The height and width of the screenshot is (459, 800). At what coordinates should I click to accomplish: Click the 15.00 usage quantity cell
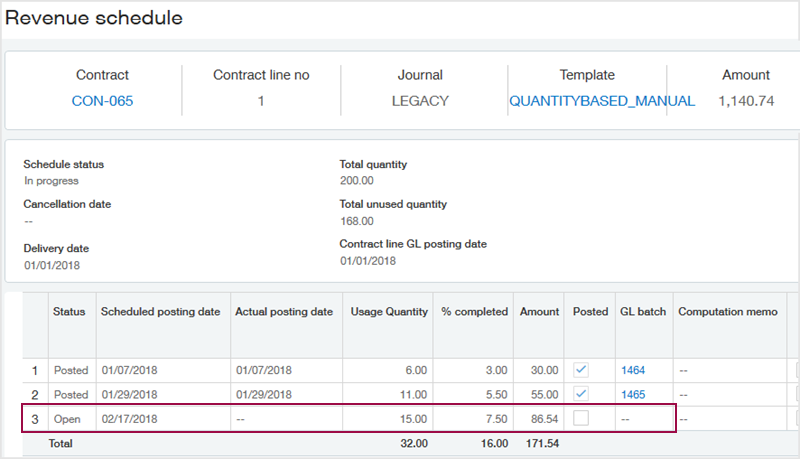coord(414,419)
